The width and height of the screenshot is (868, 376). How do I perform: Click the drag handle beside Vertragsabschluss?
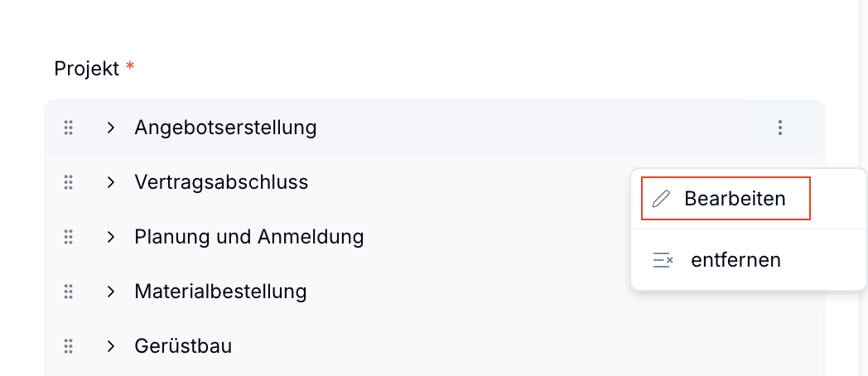[x=69, y=182]
